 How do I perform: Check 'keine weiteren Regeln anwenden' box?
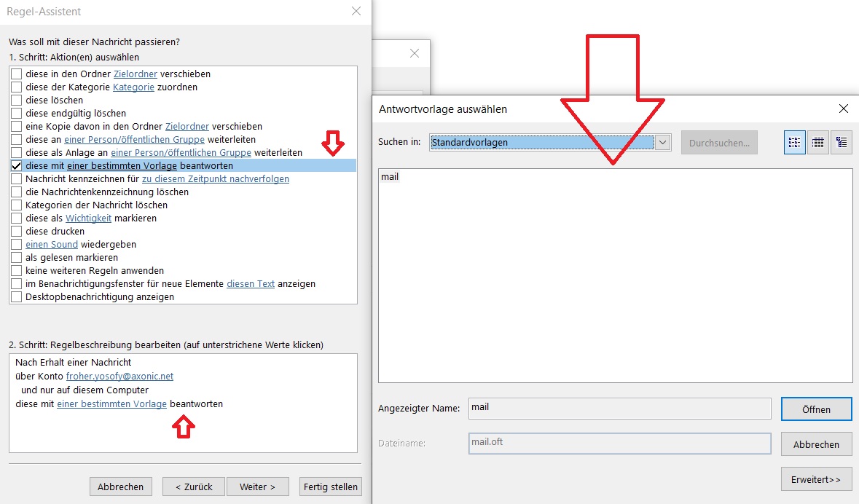tap(17, 271)
